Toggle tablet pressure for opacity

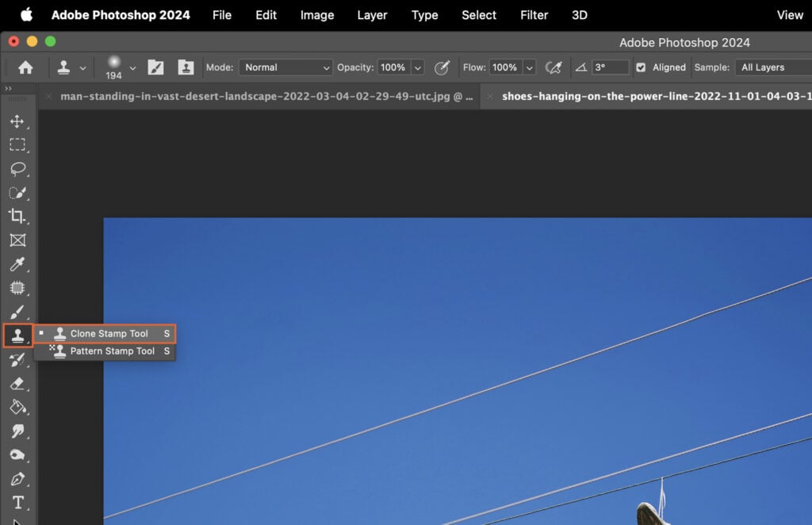[442, 67]
